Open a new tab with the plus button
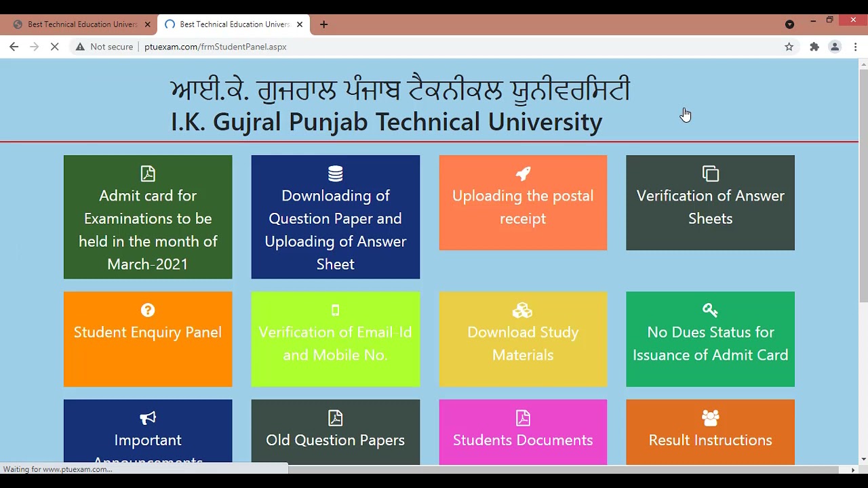The height and width of the screenshot is (488, 868). [x=323, y=24]
